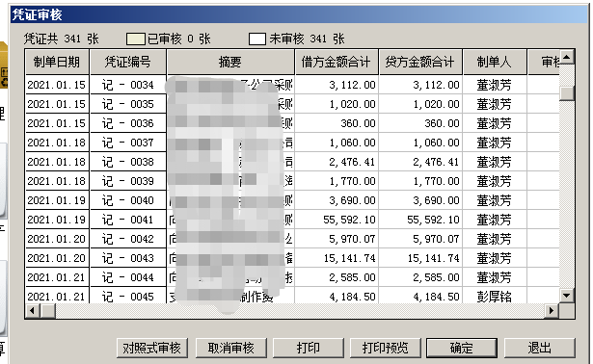This screenshot has height=364, width=593.
Task: Click debit amount 1,020.00
Action: [337, 104]
